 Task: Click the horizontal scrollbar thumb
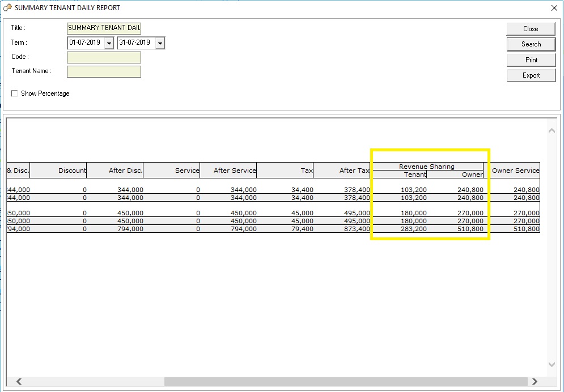pos(345,381)
